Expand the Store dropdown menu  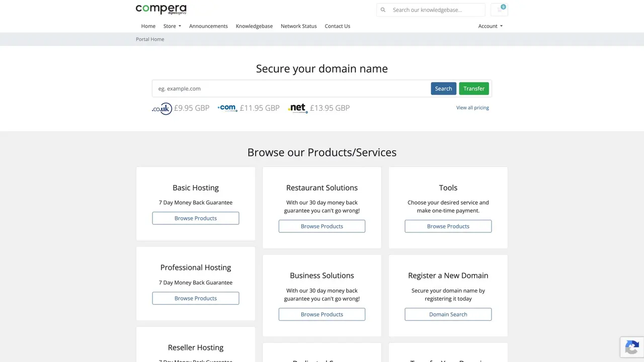(x=172, y=26)
